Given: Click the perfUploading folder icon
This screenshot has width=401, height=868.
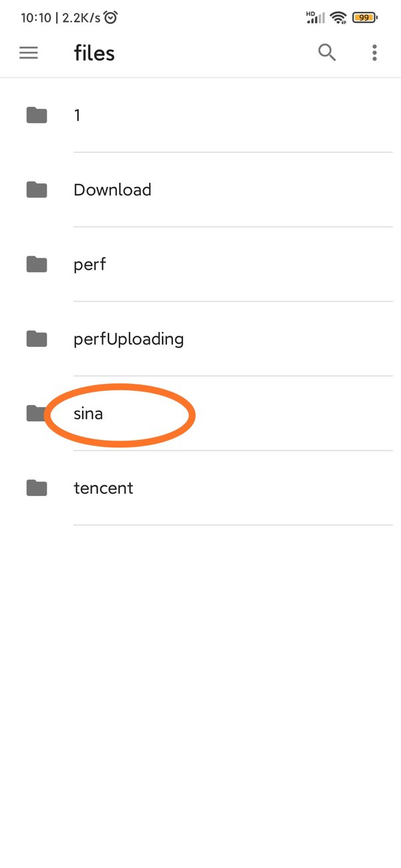Looking at the screenshot, I should point(37,339).
